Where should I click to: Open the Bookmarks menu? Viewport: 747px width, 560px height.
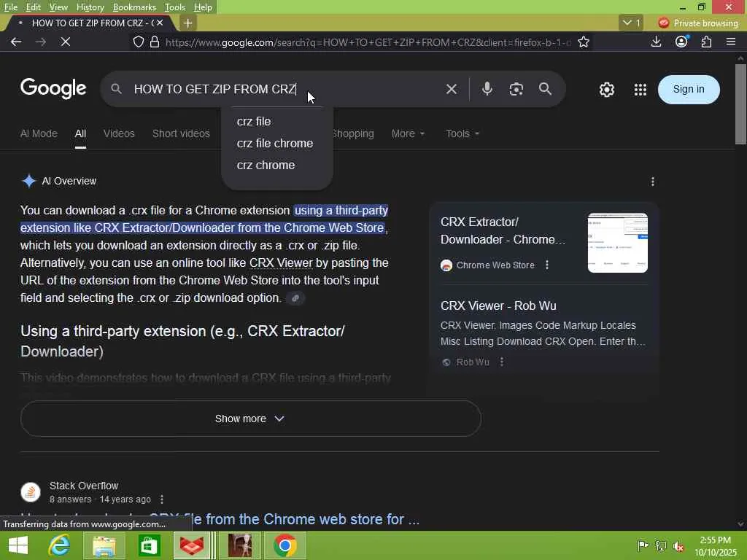pos(134,7)
